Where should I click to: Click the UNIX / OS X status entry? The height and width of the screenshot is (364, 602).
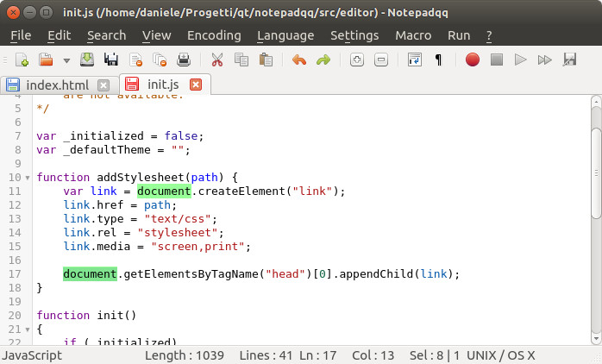tap(500, 355)
